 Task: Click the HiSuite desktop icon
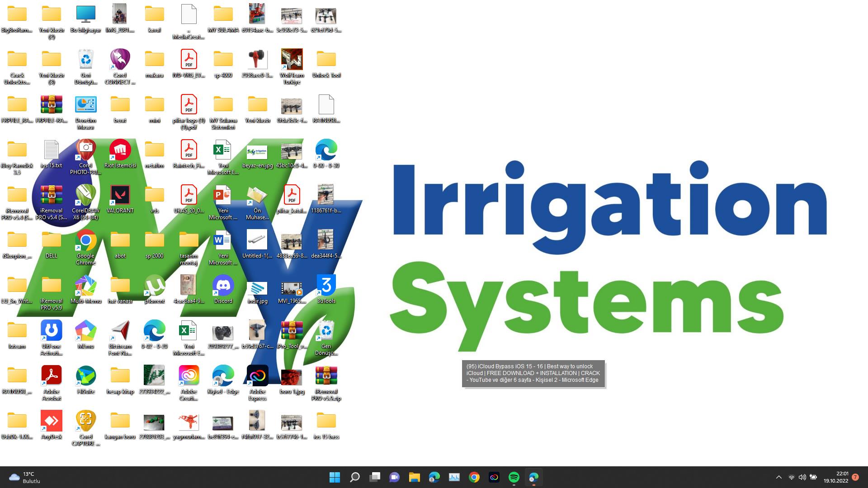click(85, 376)
